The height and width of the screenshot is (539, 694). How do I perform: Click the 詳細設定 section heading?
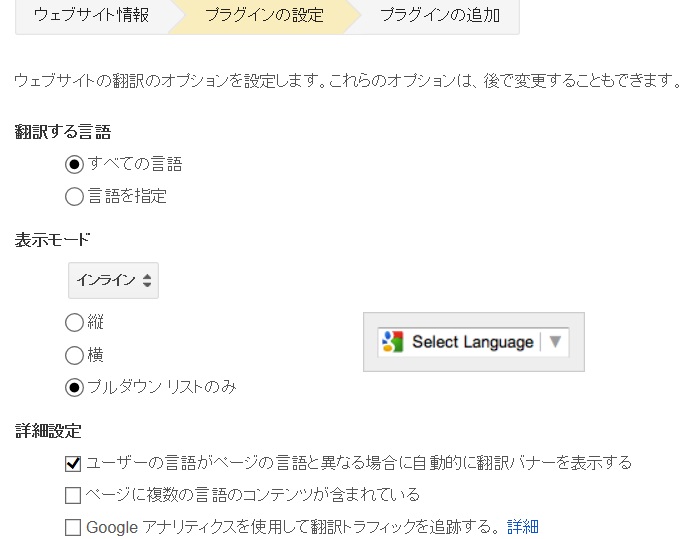tap(48, 431)
